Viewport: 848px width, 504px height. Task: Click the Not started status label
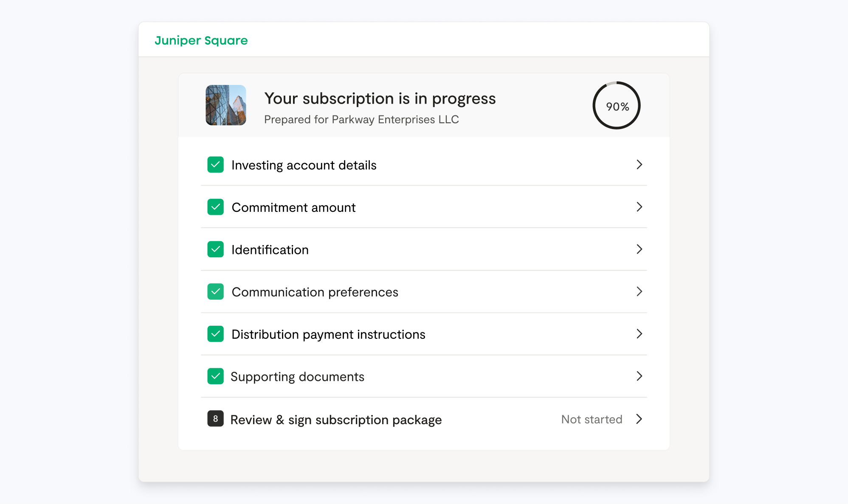point(592,420)
